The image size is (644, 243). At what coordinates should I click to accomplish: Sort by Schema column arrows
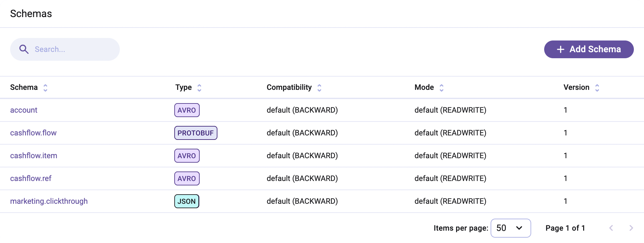[x=45, y=88]
